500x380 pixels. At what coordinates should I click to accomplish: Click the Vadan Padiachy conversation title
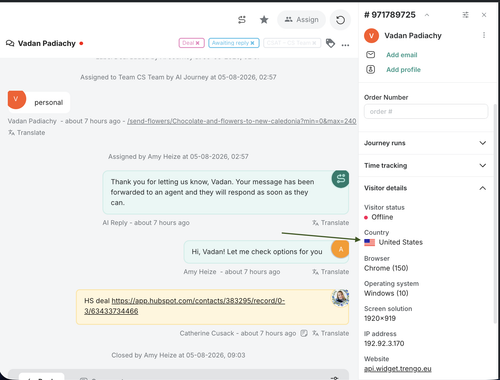click(47, 44)
